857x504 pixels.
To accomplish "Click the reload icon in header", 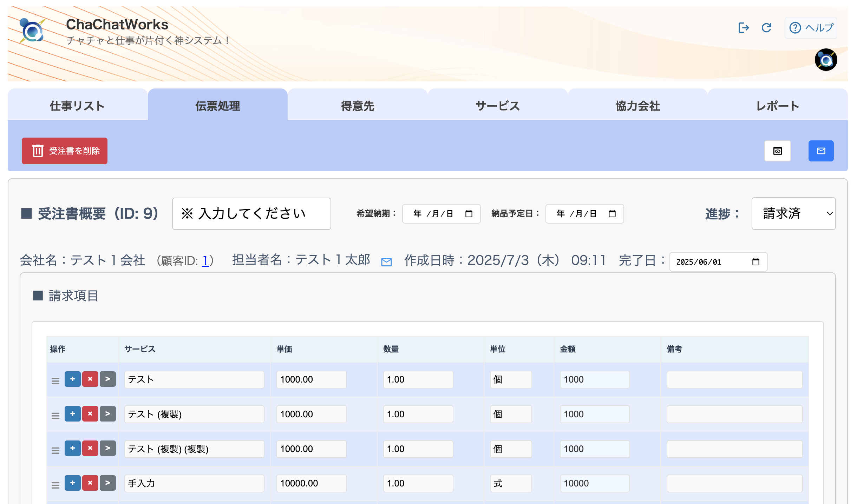I will pyautogui.click(x=766, y=27).
